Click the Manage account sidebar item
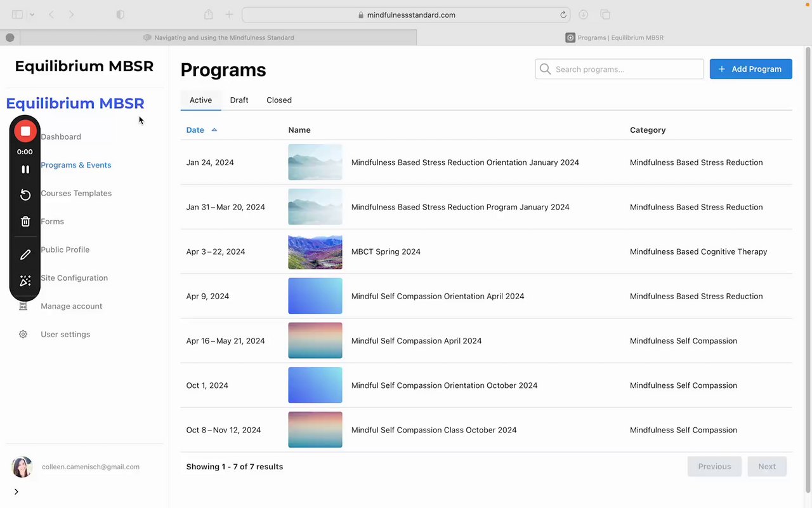812x508 pixels. point(72,306)
